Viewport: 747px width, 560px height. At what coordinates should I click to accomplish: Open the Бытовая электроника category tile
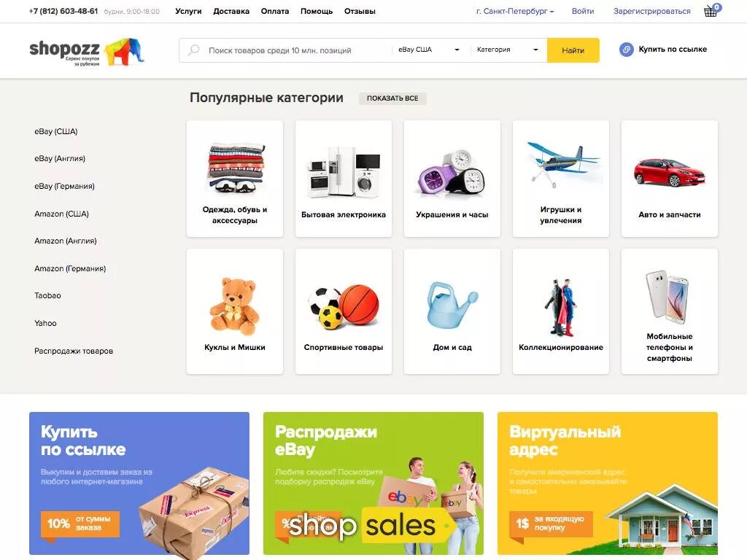coord(344,179)
